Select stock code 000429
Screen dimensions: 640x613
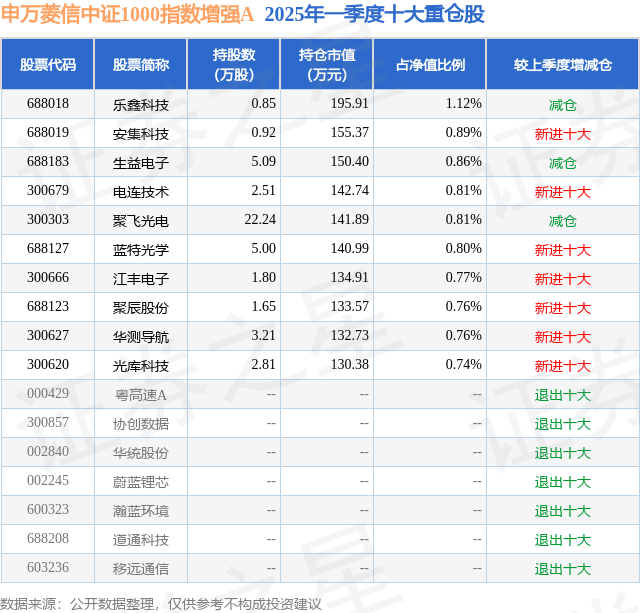tap(48, 393)
